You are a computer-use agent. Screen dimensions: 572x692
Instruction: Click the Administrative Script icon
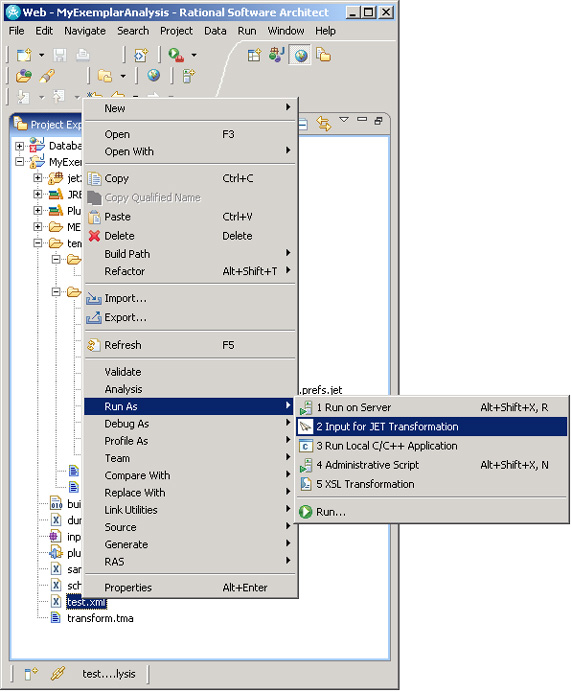point(305,465)
